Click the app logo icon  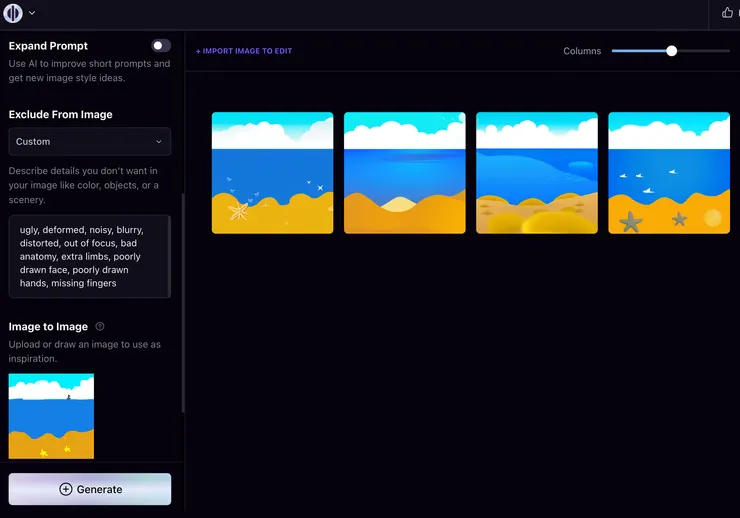(13, 13)
